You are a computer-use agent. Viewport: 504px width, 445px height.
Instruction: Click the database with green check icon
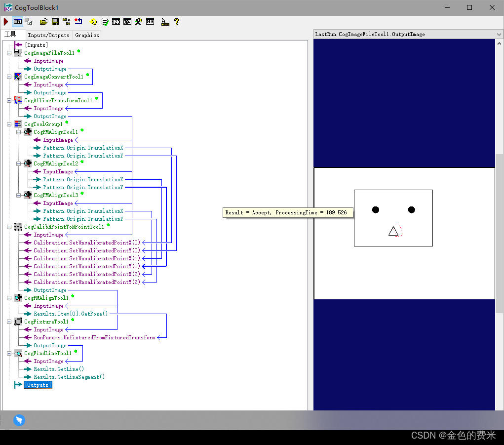pos(105,22)
